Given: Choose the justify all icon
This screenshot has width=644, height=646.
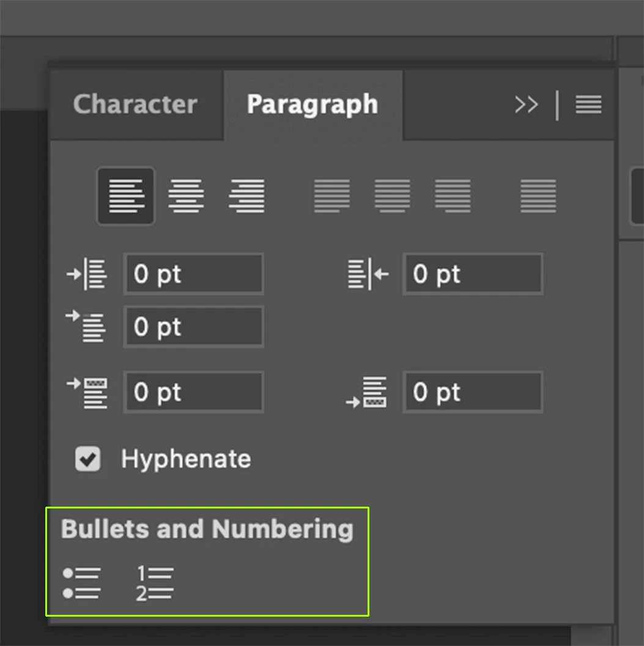Looking at the screenshot, I should pos(538,196).
